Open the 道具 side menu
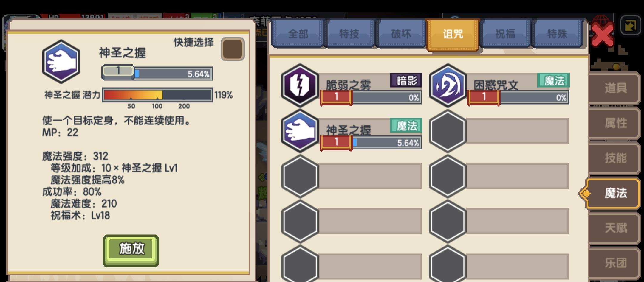Screen dimensions: 644x282 click(615, 88)
